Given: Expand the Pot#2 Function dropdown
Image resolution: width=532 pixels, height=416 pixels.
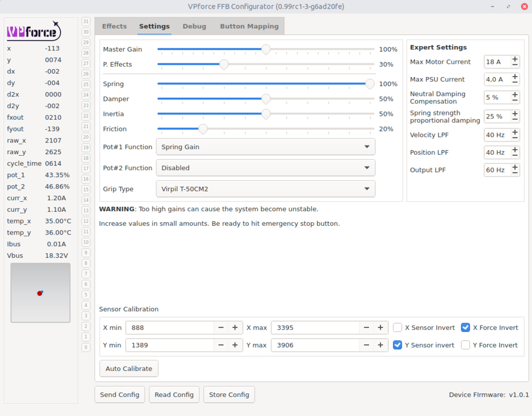Looking at the screenshot, I should [x=265, y=168].
